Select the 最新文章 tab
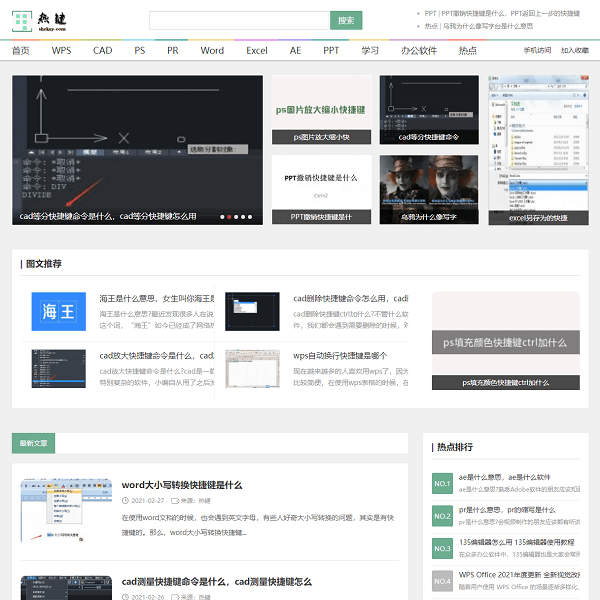The image size is (600, 600). (33, 443)
